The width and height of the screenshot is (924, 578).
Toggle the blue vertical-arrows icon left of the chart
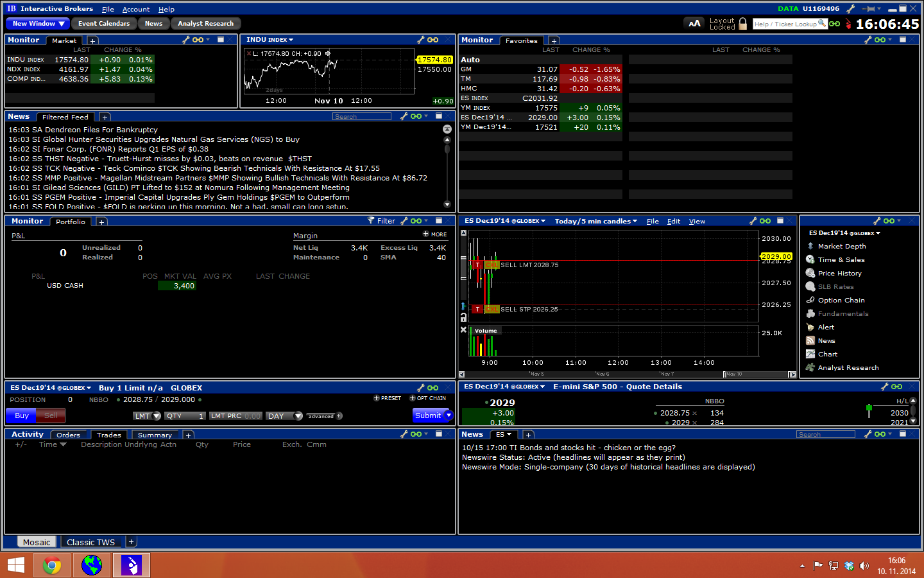coord(463,306)
